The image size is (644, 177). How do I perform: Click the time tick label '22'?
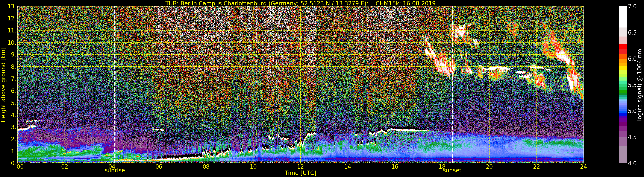pos(536,166)
